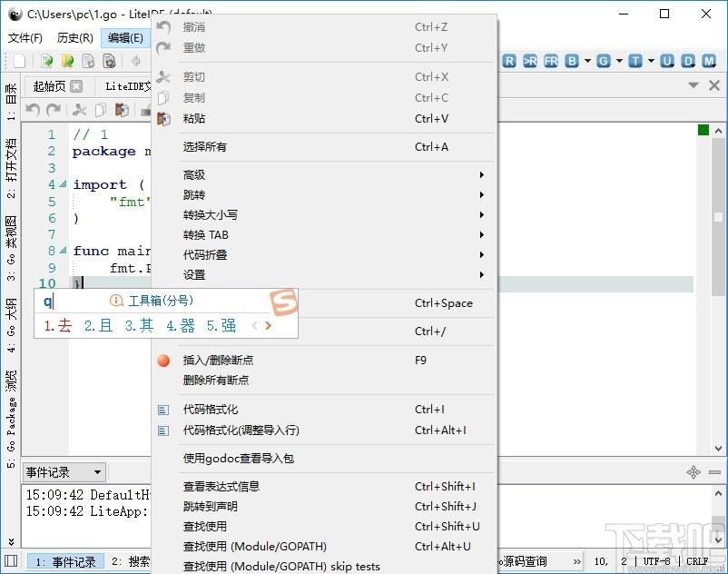Screen dimensions: 728x574
Task: Open the 文件(F) menu
Action: coord(25,37)
